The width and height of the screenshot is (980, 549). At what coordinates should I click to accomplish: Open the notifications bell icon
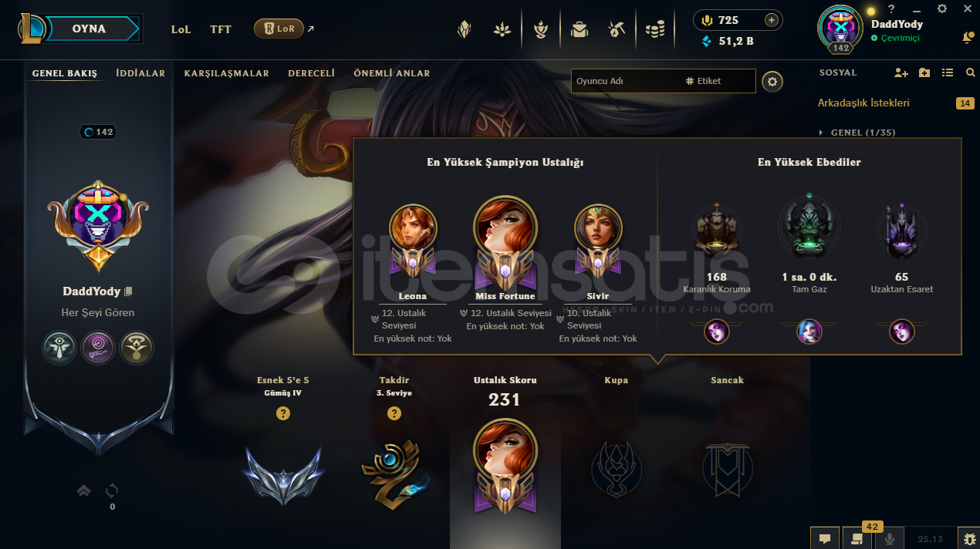967,37
